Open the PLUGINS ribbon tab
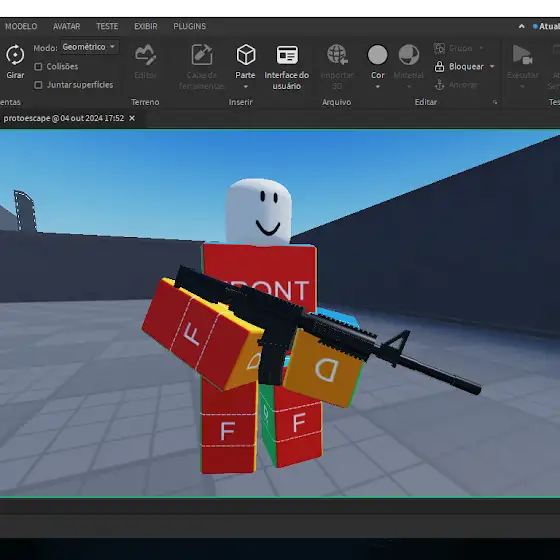This screenshot has width=560, height=560. point(190,26)
